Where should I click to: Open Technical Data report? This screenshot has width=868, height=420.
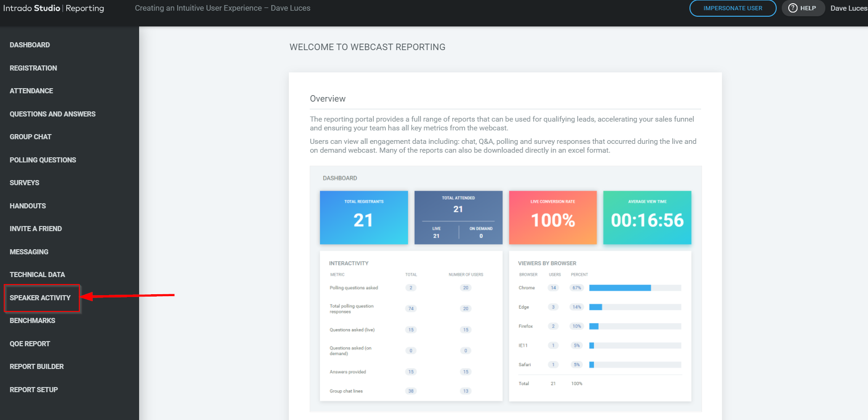click(x=37, y=275)
